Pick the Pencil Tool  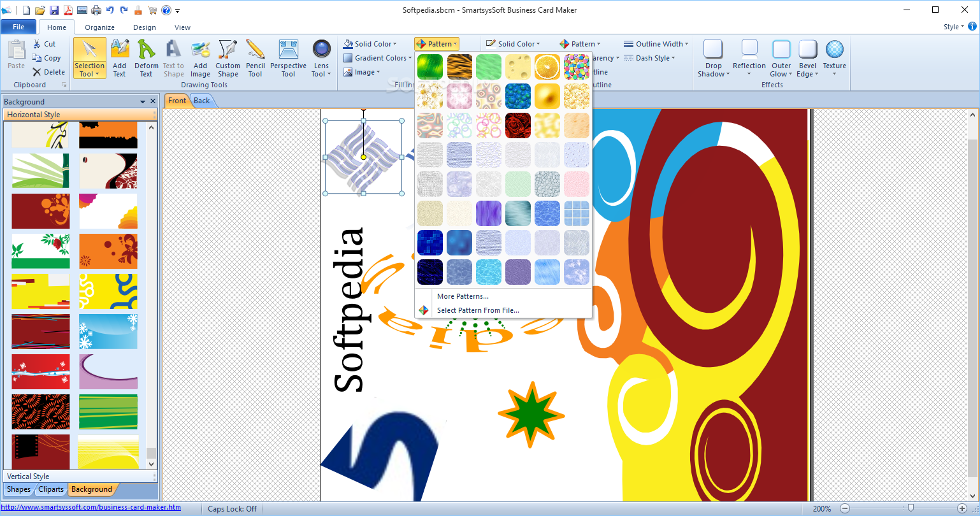coord(255,57)
